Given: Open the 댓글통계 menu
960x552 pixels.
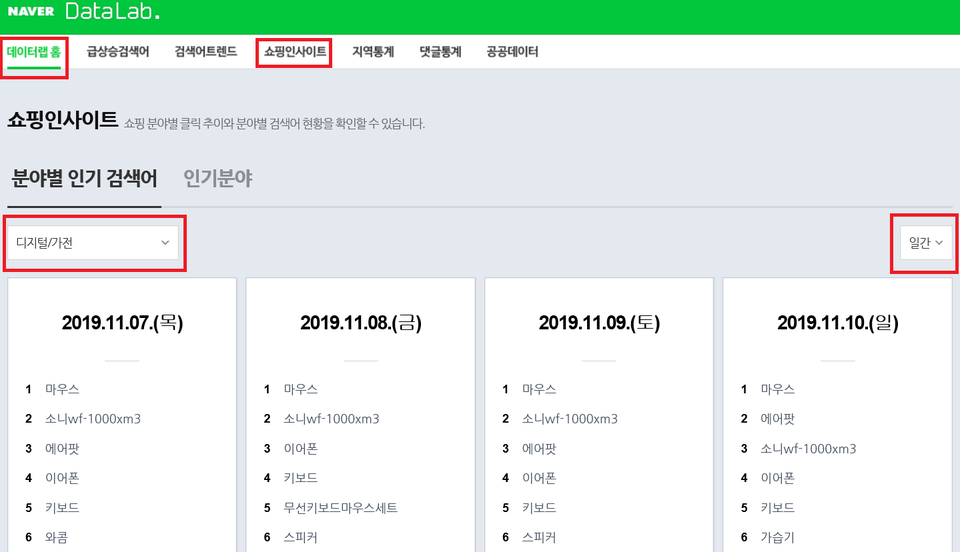Looking at the screenshot, I should [x=440, y=51].
